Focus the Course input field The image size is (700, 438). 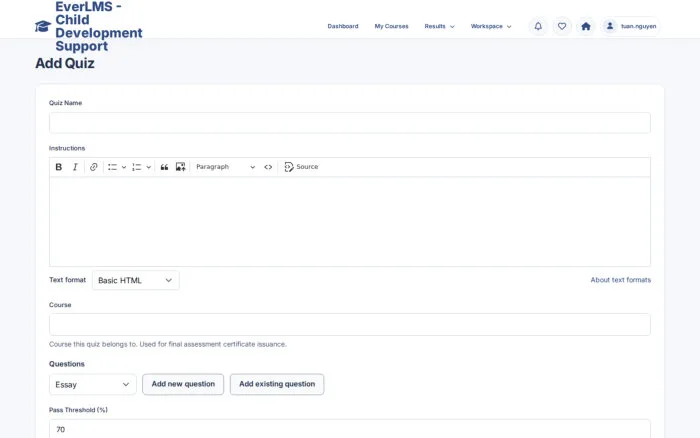click(x=350, y=325)
